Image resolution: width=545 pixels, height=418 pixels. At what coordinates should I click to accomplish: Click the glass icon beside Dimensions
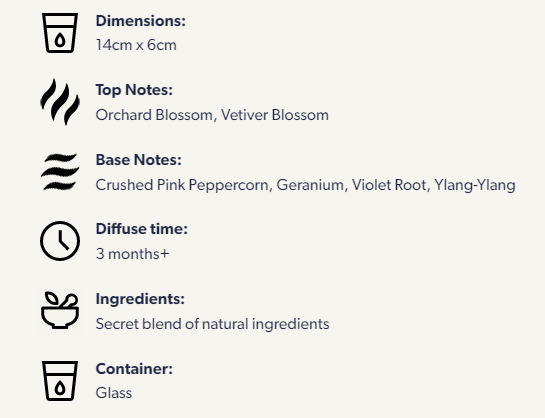pos(60,33)
